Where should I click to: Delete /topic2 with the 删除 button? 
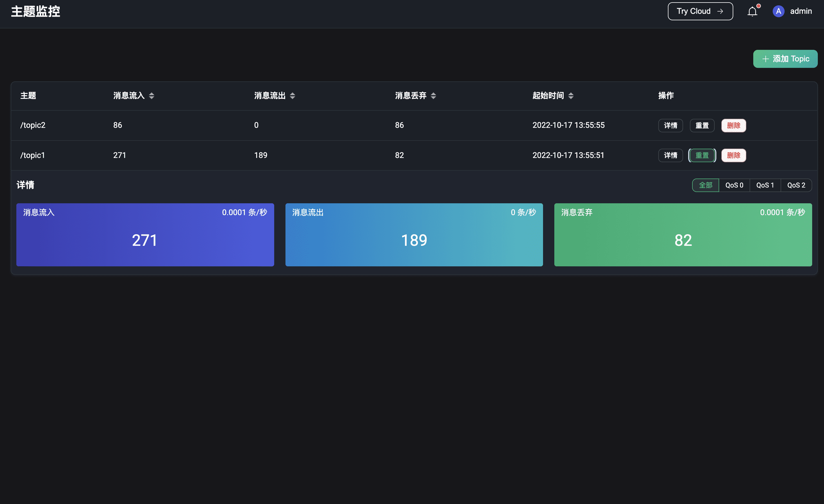pyautogui.click(x=733, y=126)
